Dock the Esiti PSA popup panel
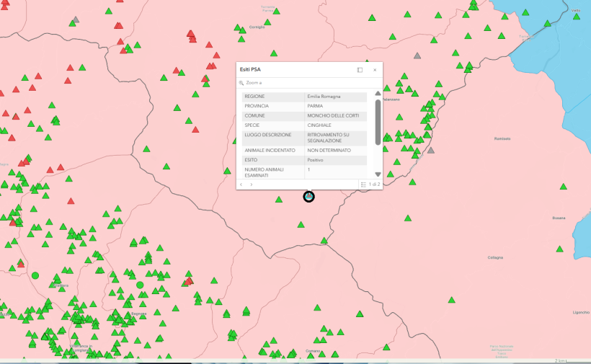Viewport: 591px width, 364px height. click(360, 70)
